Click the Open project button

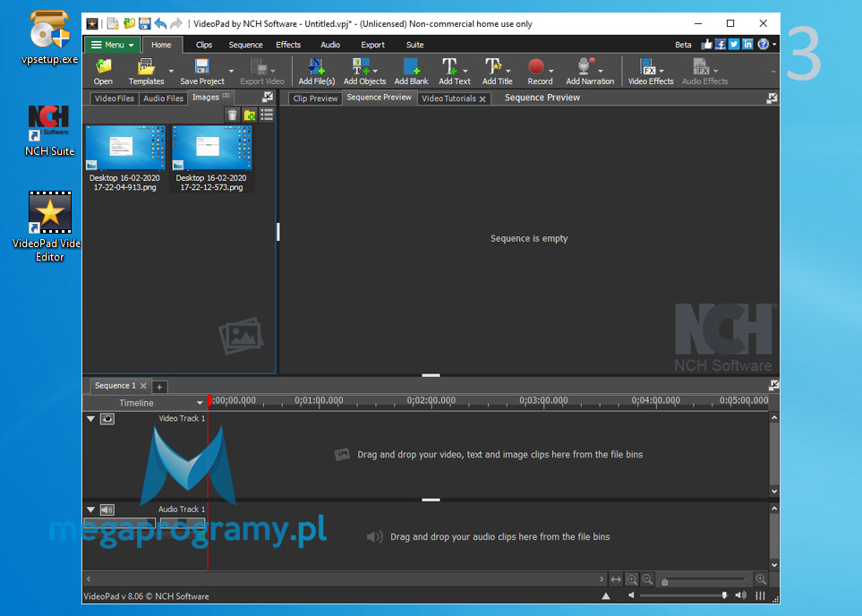tap(103, 69)
